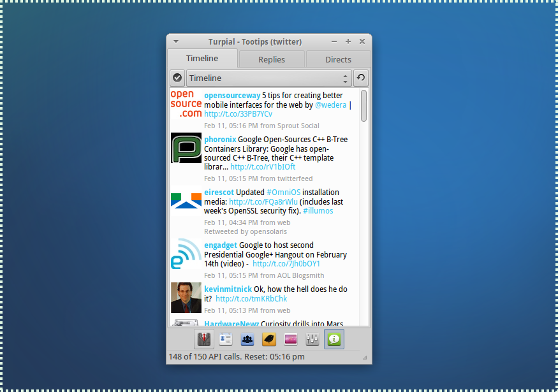Click the eirescot avatar image
The height and width of the screenshot is (392, 558).
coord(186,201)
